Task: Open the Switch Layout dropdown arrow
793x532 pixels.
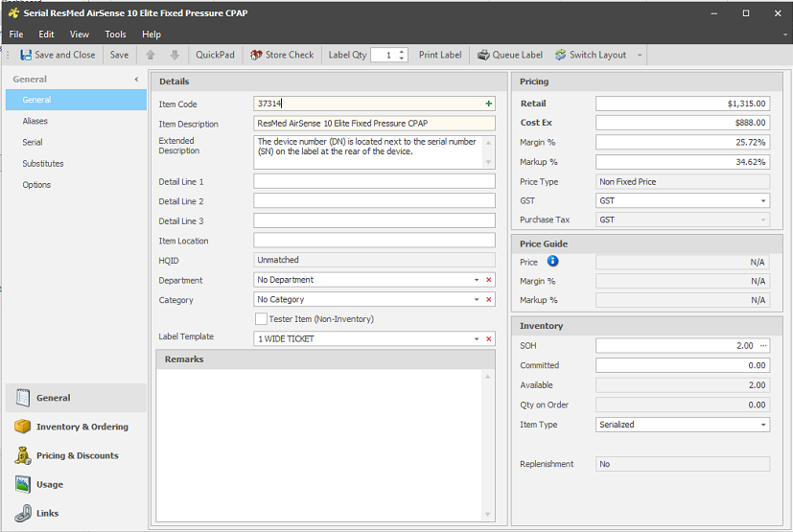Action: [640, 56]
